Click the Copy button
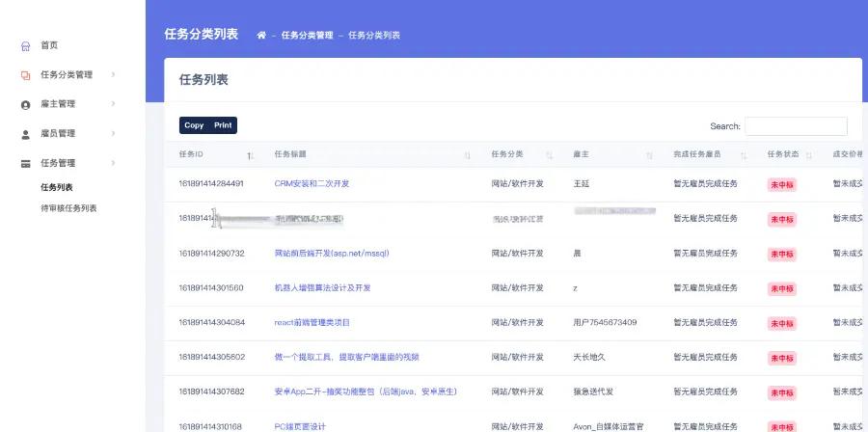Viewport: 868px width, 432px height. point(194,125)
